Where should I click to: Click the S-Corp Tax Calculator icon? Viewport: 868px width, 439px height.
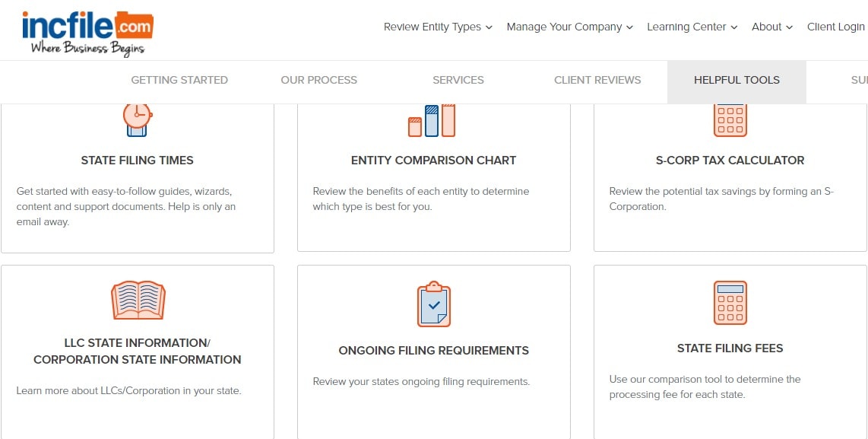pyautogui.click(x=730, y=120)
